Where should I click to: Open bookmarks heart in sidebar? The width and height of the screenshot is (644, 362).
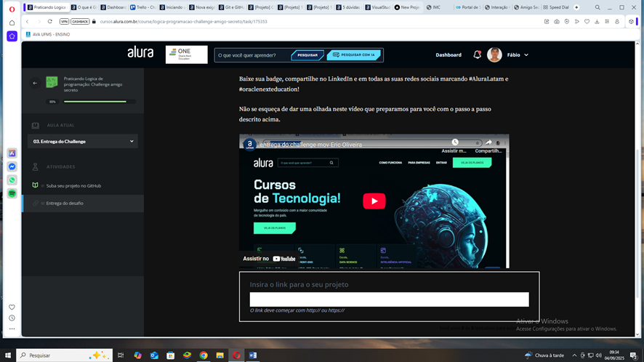(x=12, y=307)
